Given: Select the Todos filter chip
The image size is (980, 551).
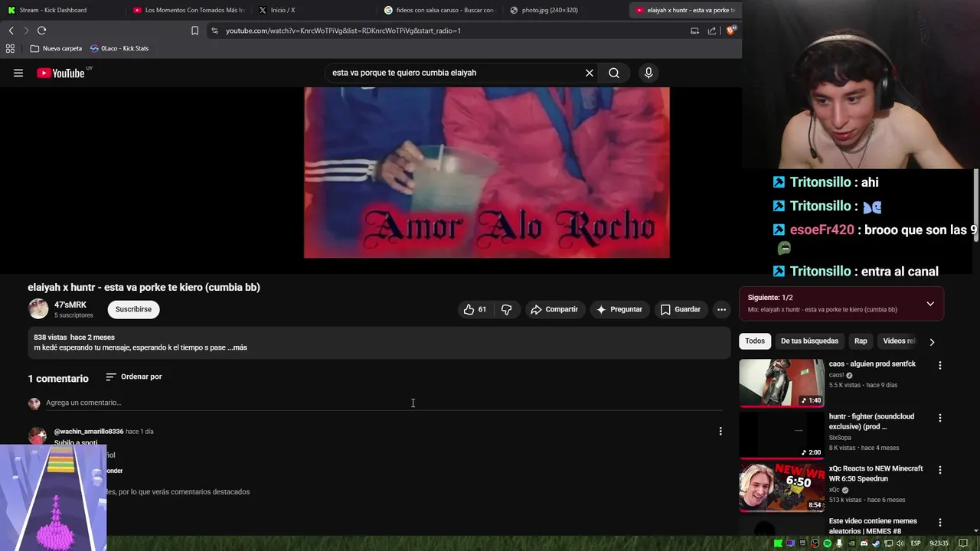Looking at the screenshot, I should pyautogui.click(x=755, y=341).
